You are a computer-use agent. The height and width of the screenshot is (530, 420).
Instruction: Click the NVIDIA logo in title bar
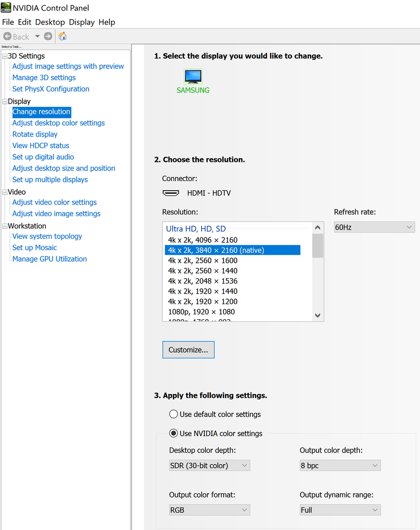pyautogui.click(x=7, y=7)
